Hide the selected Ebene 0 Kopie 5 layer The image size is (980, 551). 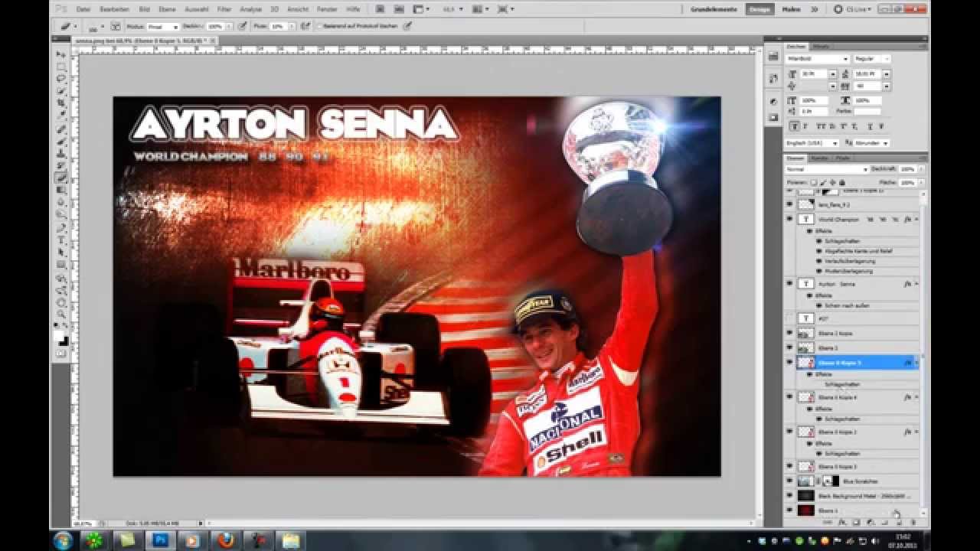coord(789,362)
